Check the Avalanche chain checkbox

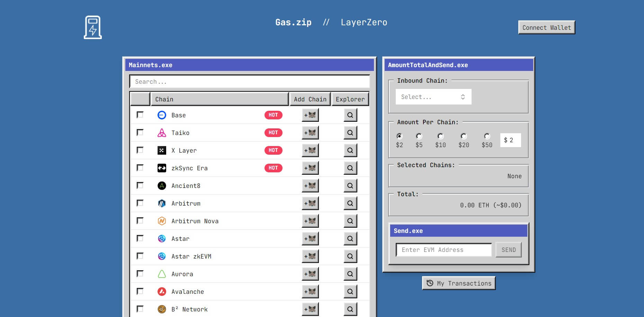tap(140, 291)
